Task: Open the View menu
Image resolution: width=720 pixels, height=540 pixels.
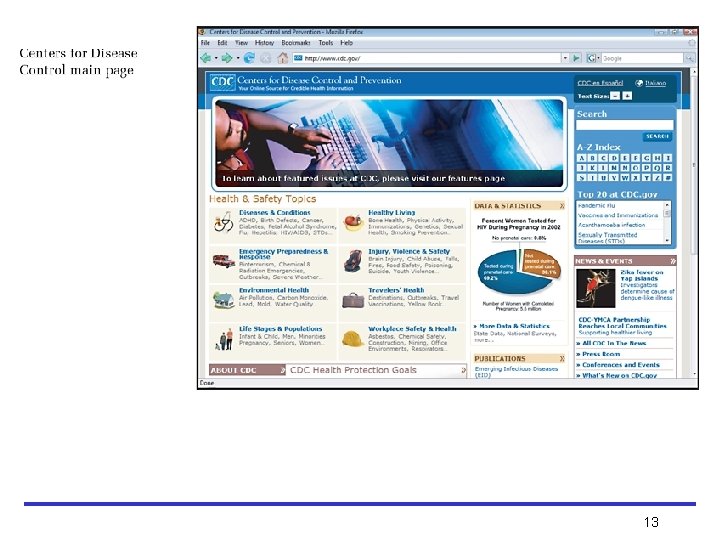Action: pos(242,43)
